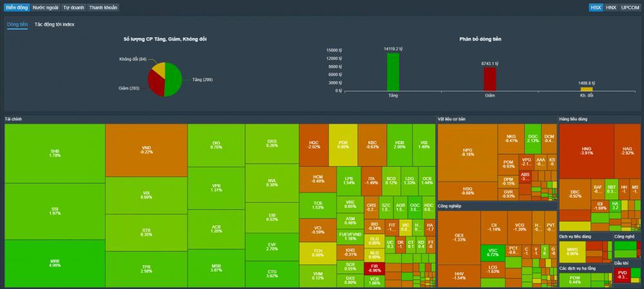Select the EVF 2.70% tile
Viewport: 644px width, 289px height.
pos(272,247)
